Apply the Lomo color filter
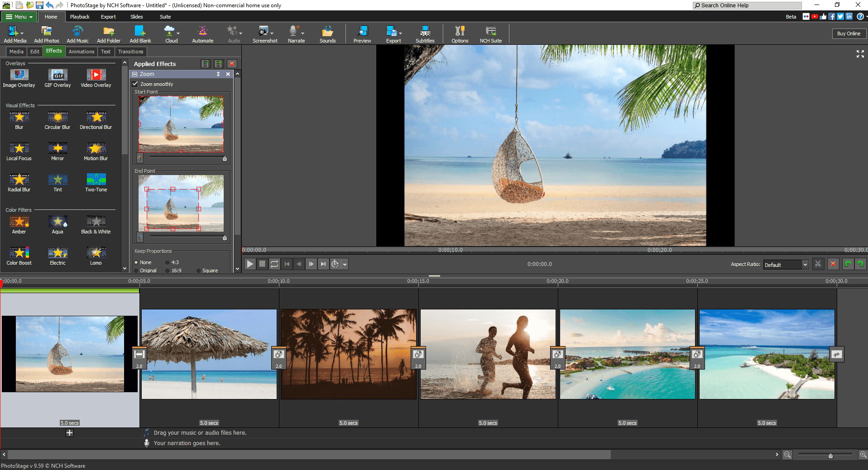The width and height of the screenshot is (868, 470). coord(96,256)
